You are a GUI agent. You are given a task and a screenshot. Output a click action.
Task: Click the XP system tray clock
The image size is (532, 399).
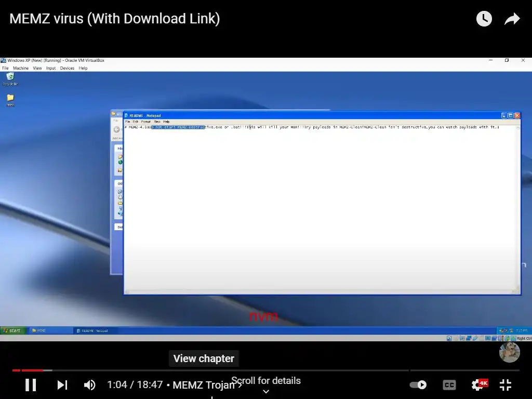(522, 330)
